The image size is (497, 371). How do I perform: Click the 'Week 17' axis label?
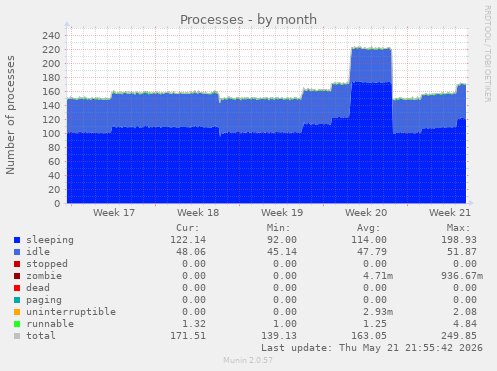pyautogui.click(x=114, y=213)
